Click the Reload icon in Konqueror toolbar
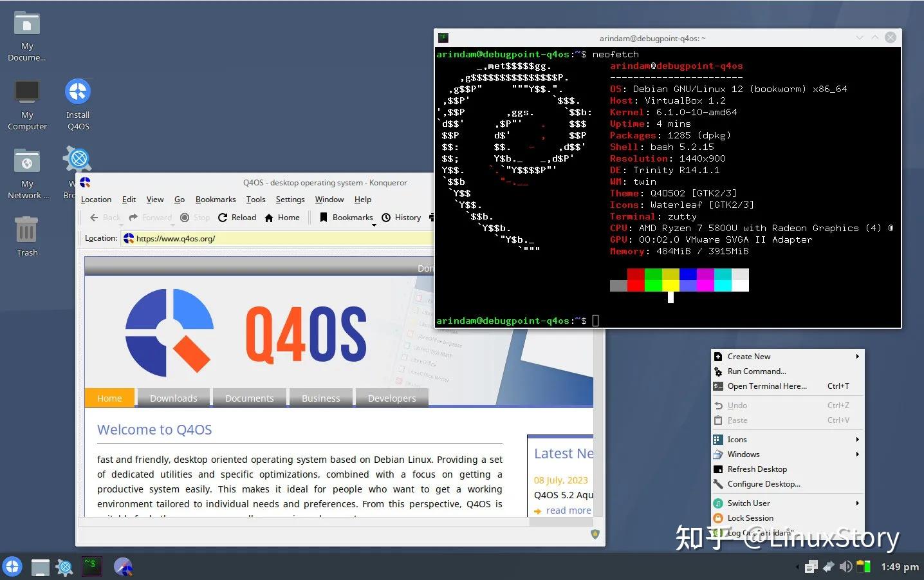 coord(224,218)
